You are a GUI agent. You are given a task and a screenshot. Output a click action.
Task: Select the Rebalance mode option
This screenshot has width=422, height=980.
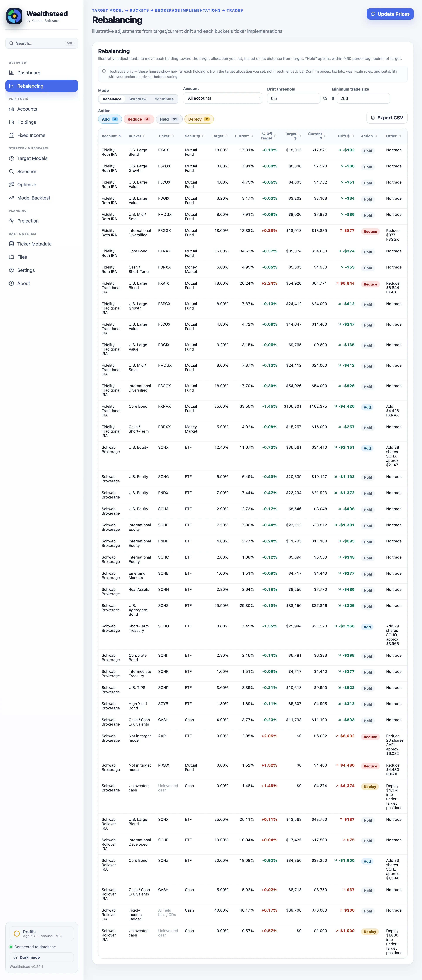112,99
